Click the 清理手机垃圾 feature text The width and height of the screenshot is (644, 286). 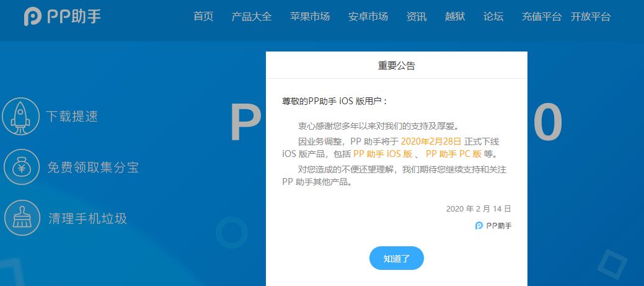point(88,218)
